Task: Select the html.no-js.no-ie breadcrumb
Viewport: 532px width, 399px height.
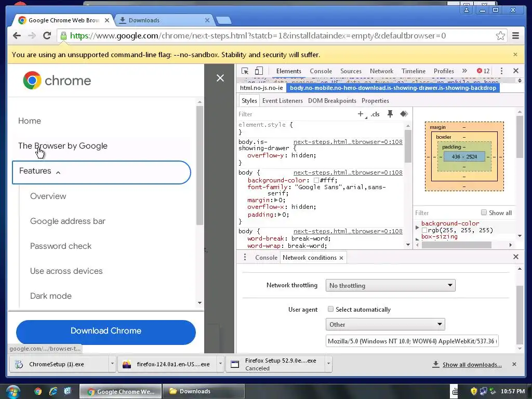Action: coord(261,88)
